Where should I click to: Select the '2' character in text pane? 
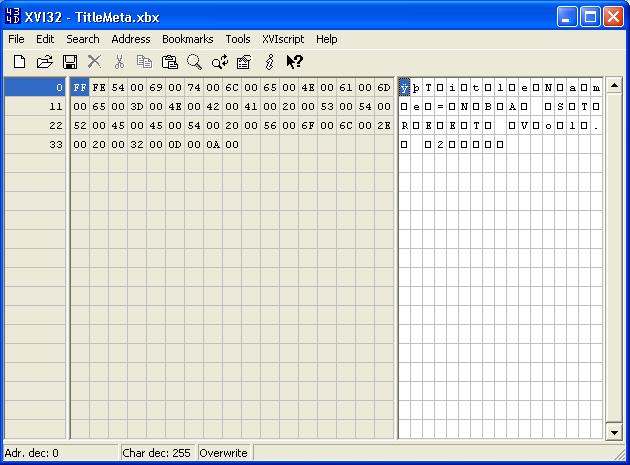440,144
